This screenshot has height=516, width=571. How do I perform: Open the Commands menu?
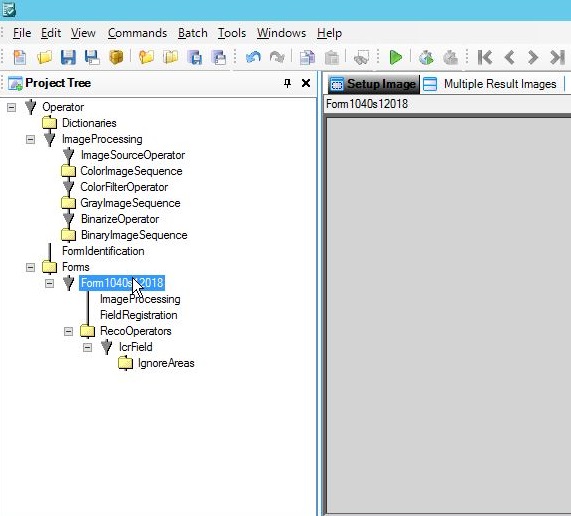137,33
